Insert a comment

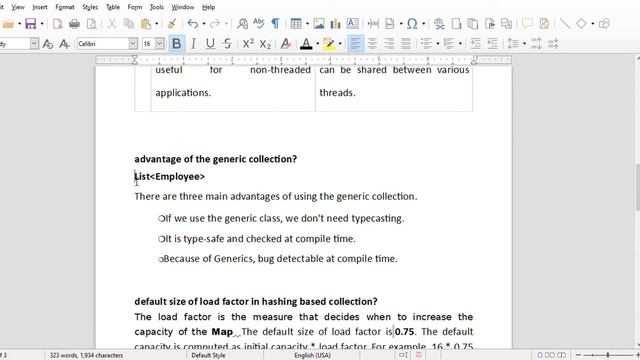click(527, 24)
